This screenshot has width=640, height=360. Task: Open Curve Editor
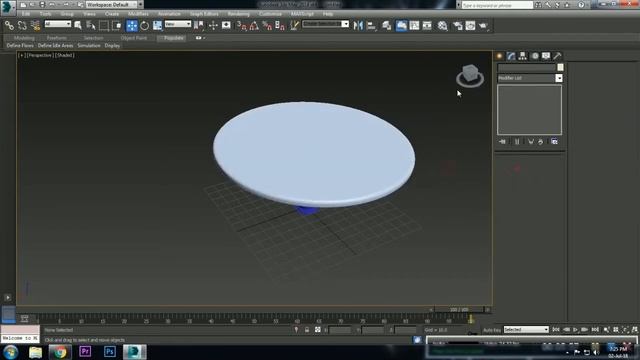(414, 26)
